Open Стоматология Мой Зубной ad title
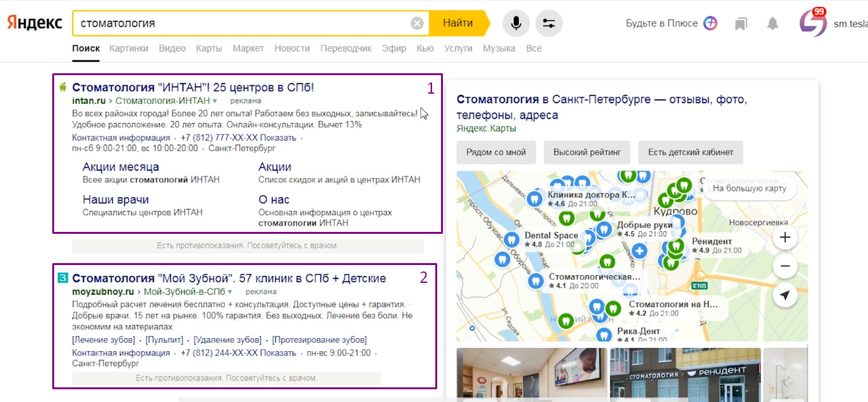Screen dimensions: 868x402 [x=229, y=278]
